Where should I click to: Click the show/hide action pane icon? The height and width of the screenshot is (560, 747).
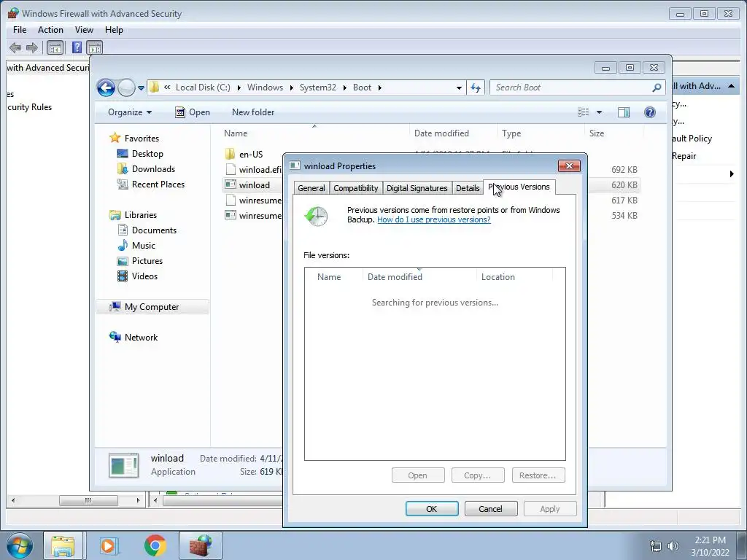click(94, 47)
